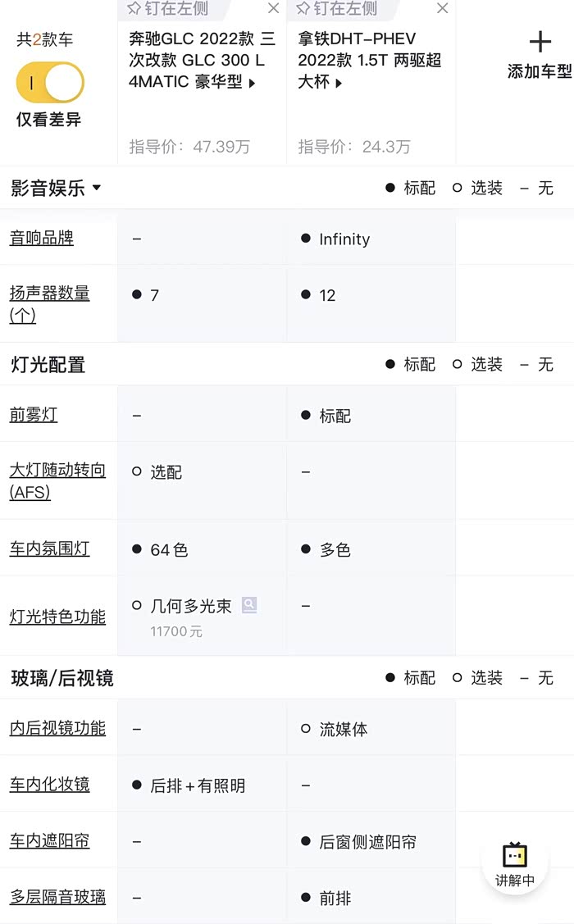Image resolution: width=574 pixels, height=924 pixels.
Task: Click the 扬声器数量 parameter link
Action: (49, 303)
